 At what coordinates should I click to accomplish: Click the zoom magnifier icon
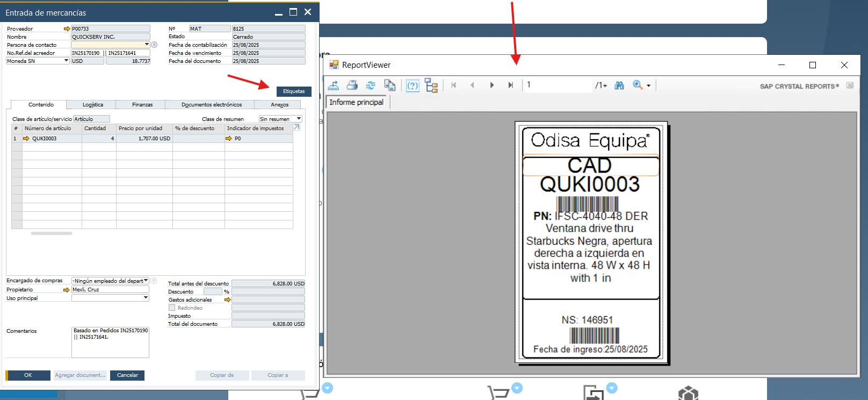click(638, 85)
